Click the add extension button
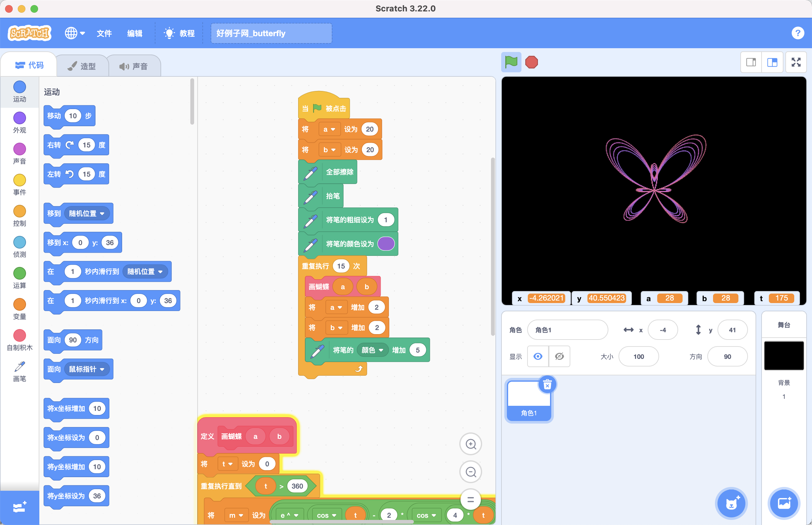This screenshot has height=525, width=812. click(19, 507)
